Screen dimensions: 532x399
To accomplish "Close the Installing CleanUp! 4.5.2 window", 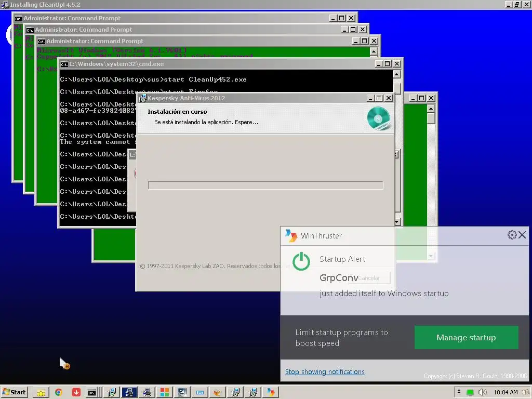I will click(526, 4).
